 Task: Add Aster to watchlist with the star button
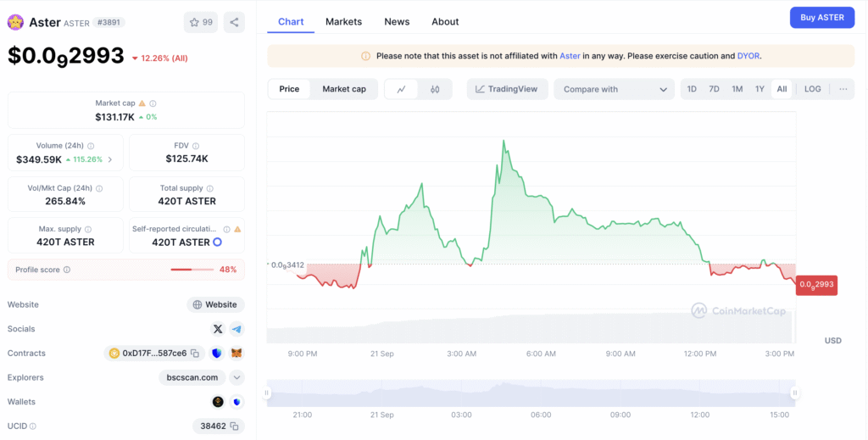(x=201, y=22)
